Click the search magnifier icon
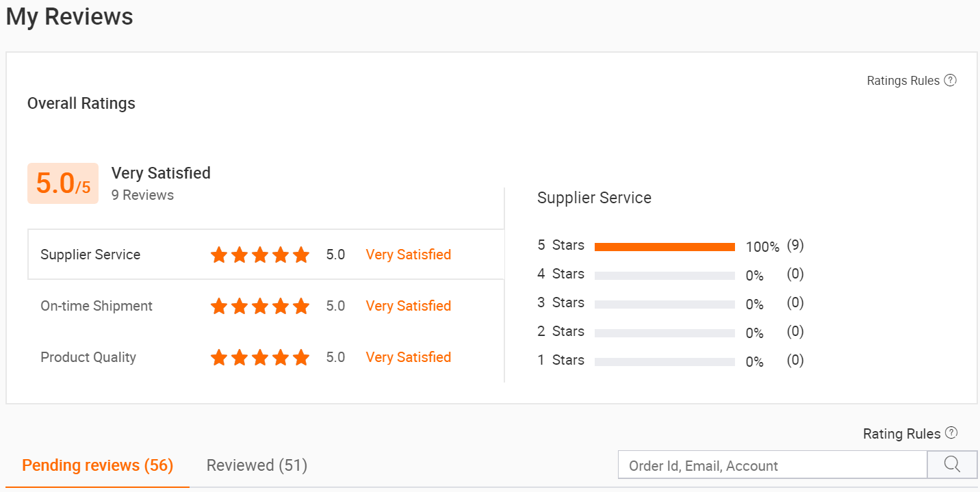Image resolution: width=980 pixels, height=492 pixels. (952, 465)
